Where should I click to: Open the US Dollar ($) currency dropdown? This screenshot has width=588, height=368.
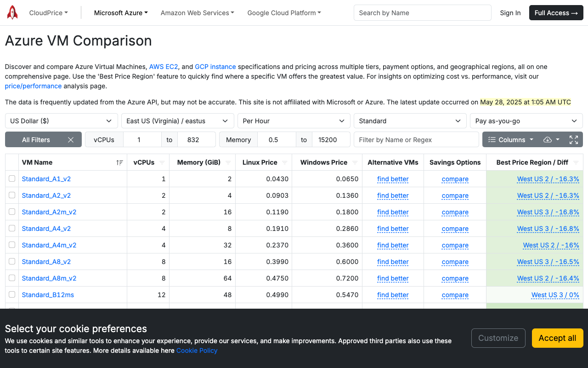pyautogui.click(x=62, y=121)
